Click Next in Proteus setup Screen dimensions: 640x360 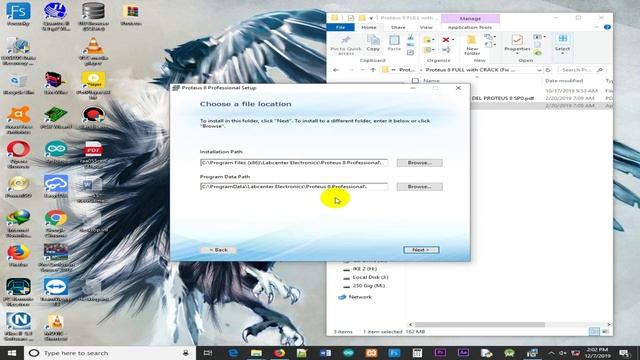(421, 249)
